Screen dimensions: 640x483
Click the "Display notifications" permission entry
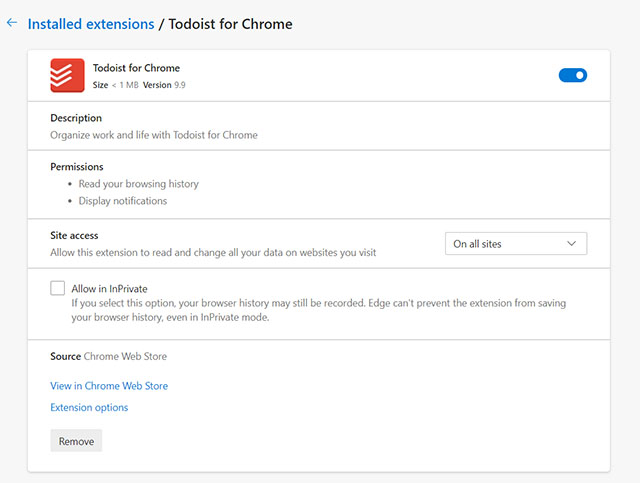click(123, 201)
